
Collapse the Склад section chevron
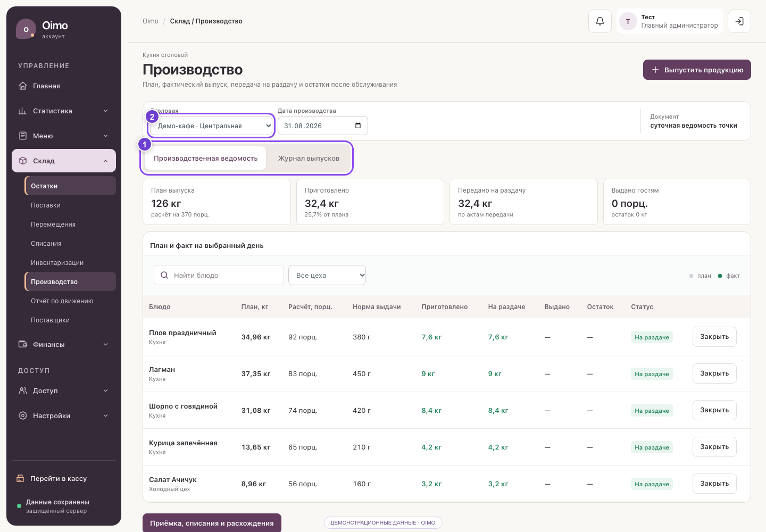(x=105, y=161)
